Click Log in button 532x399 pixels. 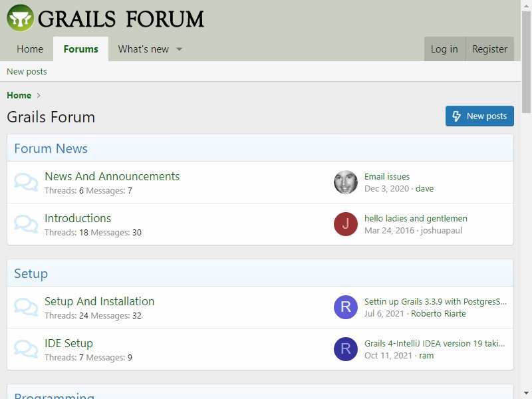444,49
